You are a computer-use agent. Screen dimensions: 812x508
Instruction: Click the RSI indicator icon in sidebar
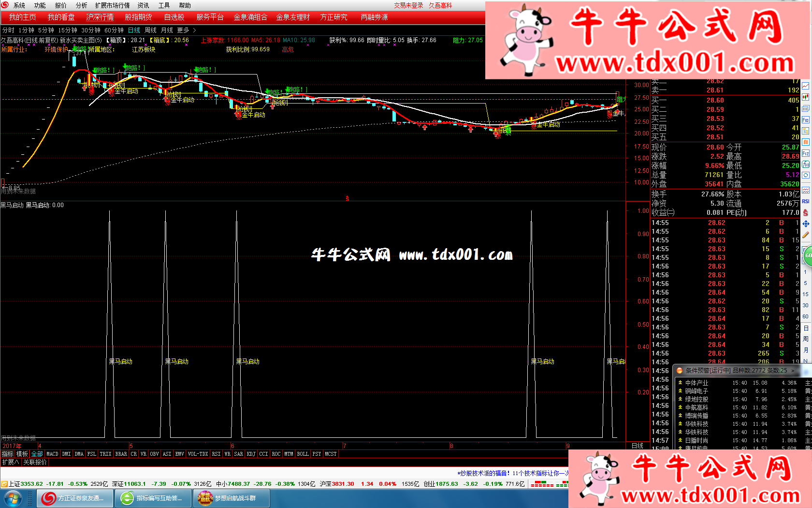coord(806,201)
